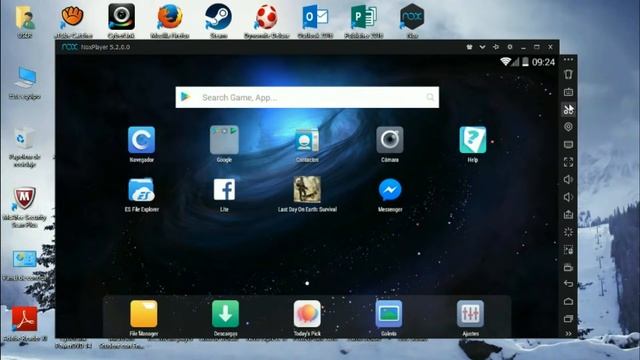The width and height of the screenshot is (640, 360).
Task: Open Today's Pick in the dock
Action: (x=307, y=314)
